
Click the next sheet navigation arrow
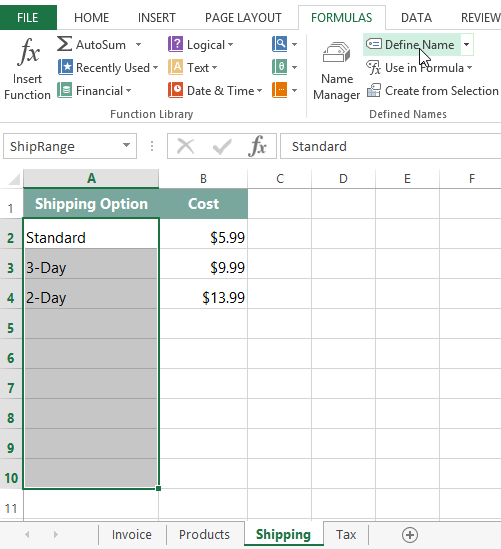pos(55,535)
